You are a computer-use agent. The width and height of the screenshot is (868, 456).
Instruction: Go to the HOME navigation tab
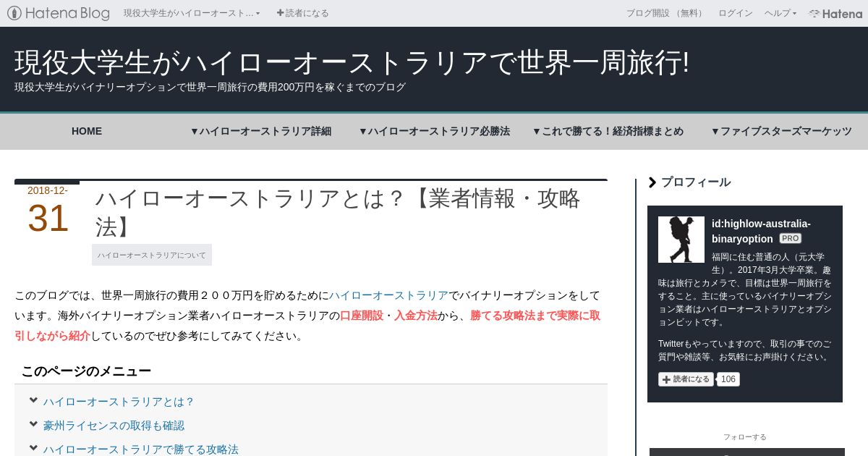[87, 131]
